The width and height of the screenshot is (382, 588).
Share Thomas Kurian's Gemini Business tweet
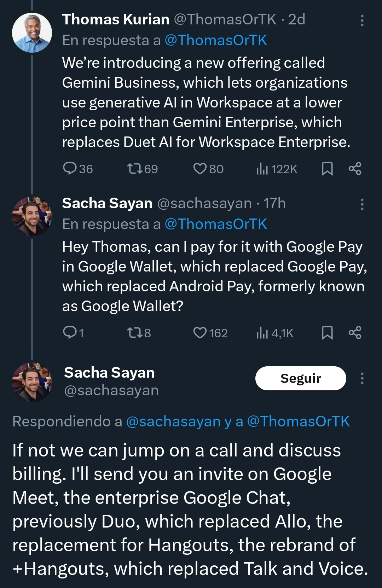tap(355, 169)
